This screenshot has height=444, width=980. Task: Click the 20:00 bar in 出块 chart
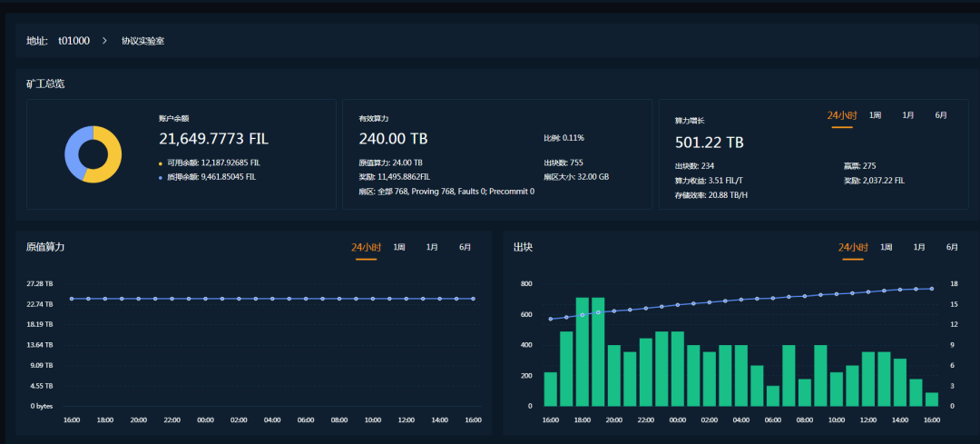614,376
